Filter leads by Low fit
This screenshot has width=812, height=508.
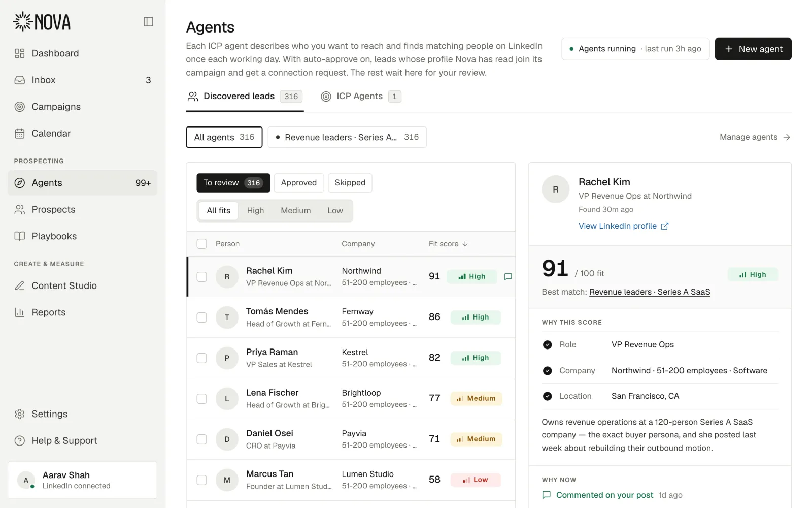pos(335,211)
